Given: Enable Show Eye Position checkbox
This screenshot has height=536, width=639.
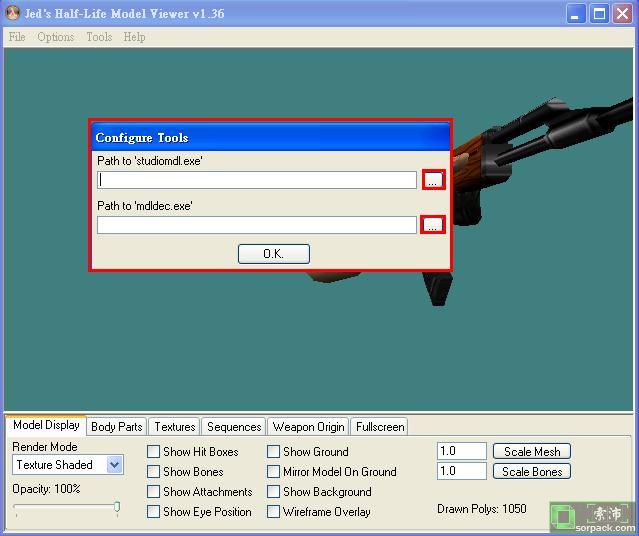Looking at the screenshot, I should pos(153,512).
